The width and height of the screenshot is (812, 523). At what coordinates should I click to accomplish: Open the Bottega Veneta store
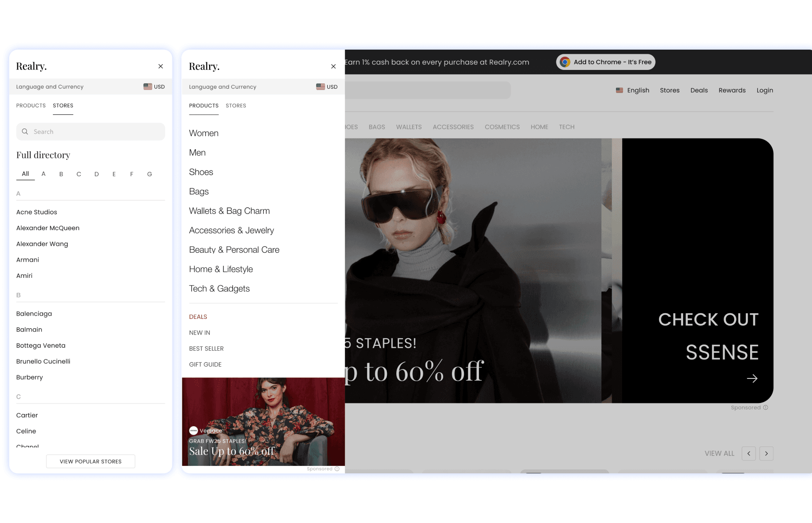point(41,346)
